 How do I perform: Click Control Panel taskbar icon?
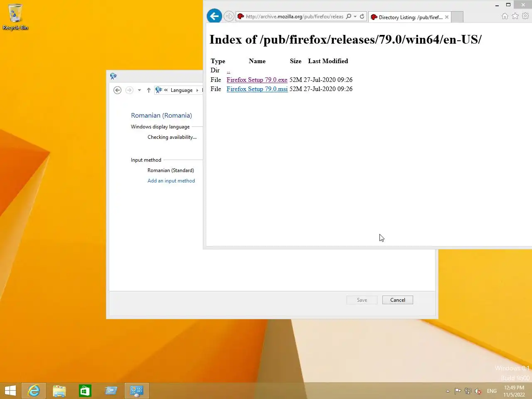pos(137,391)
